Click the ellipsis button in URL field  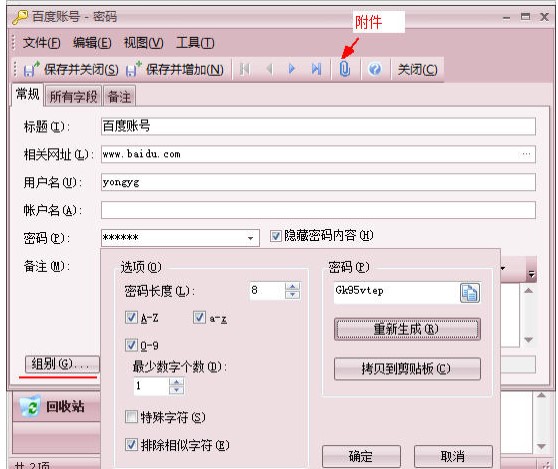(x=526, y=154)
